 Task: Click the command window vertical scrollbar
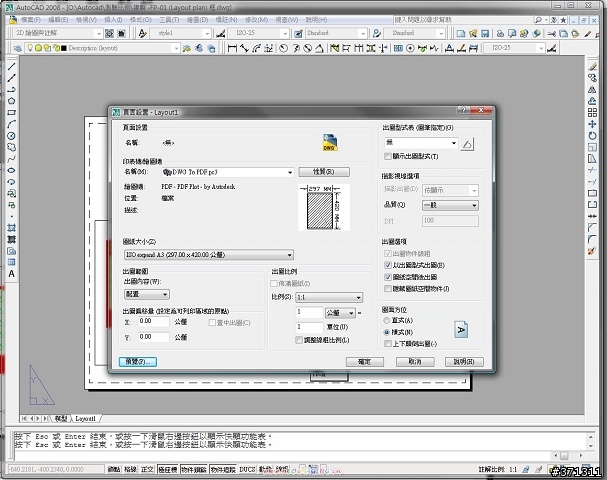point(590,441)
